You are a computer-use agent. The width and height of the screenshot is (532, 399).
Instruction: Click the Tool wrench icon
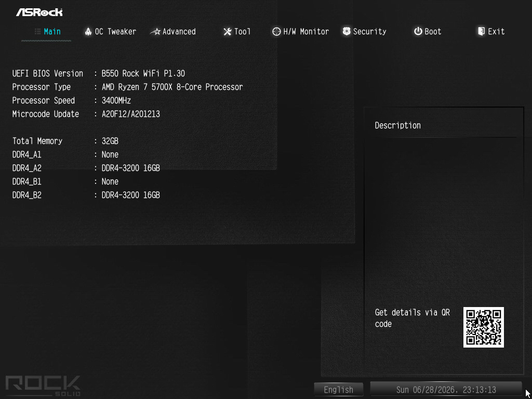point(228,32)
